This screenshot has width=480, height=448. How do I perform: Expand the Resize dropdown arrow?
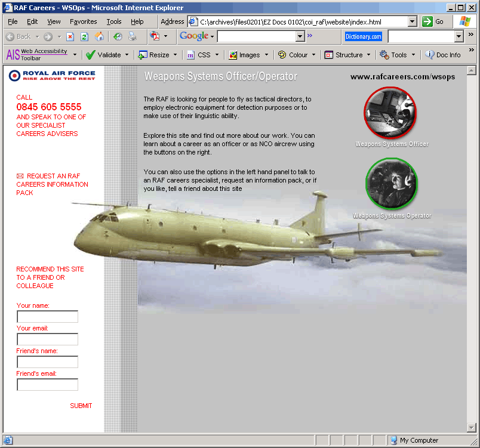click(x=175, y=55)
